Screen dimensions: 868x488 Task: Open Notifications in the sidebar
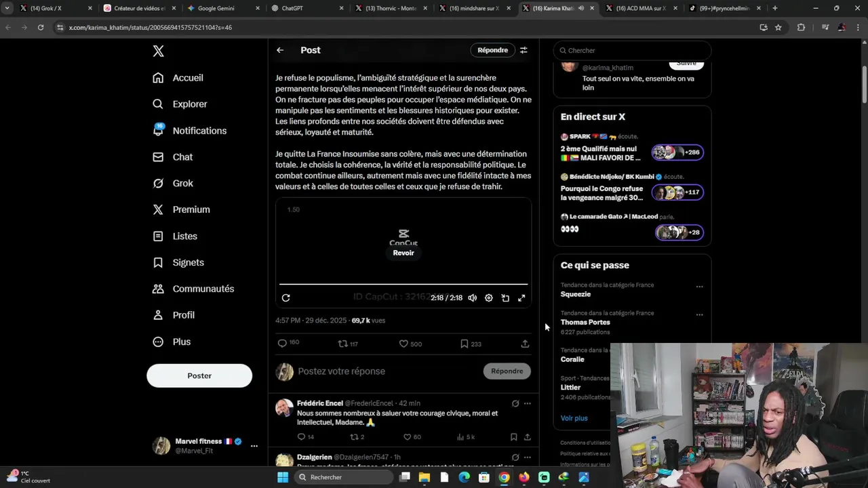point(189,131)
